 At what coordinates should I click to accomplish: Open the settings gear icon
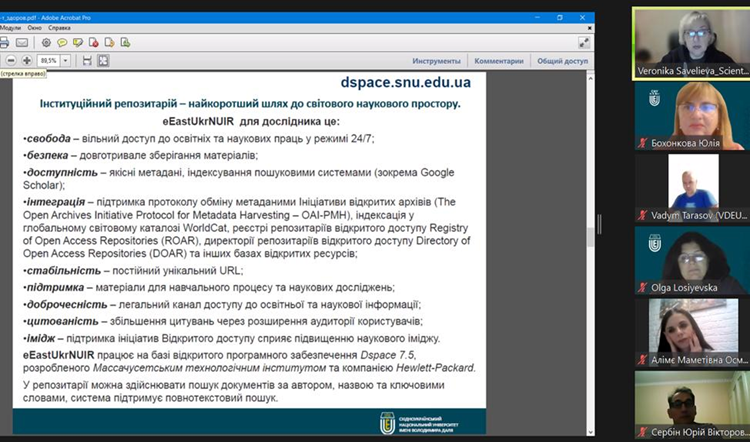pyautogui.click(x=46, y=43)
